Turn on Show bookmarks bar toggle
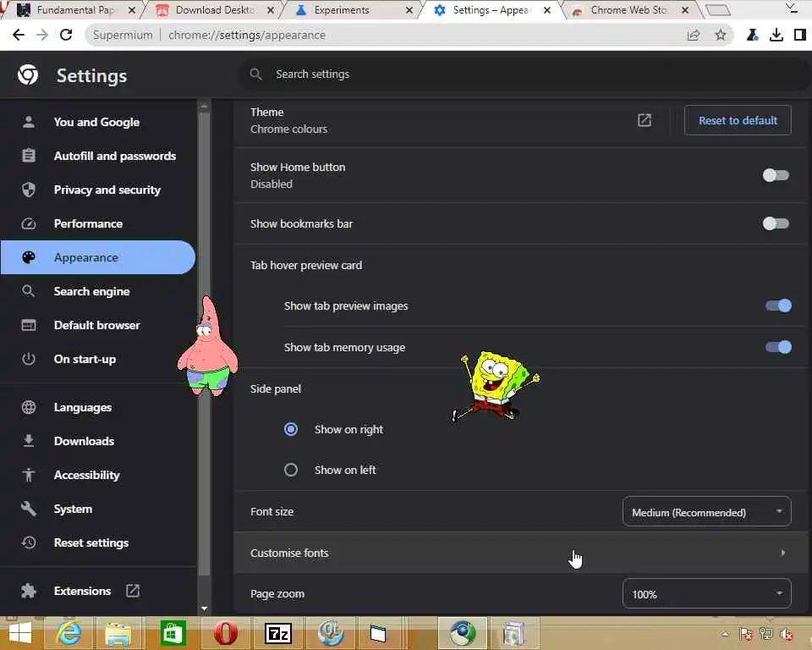 click(x=776, y=223)
